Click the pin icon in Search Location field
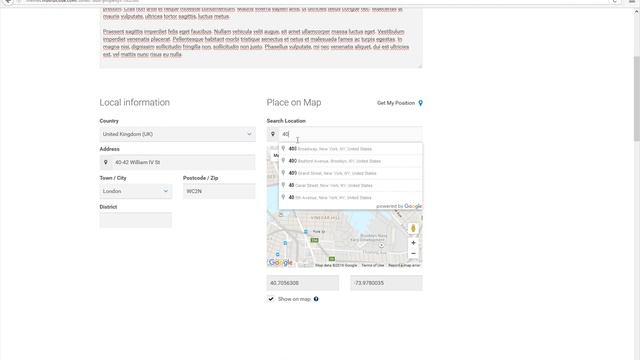Image resolution: width=640 pixels, height=360 pixels. coord(273,134)
